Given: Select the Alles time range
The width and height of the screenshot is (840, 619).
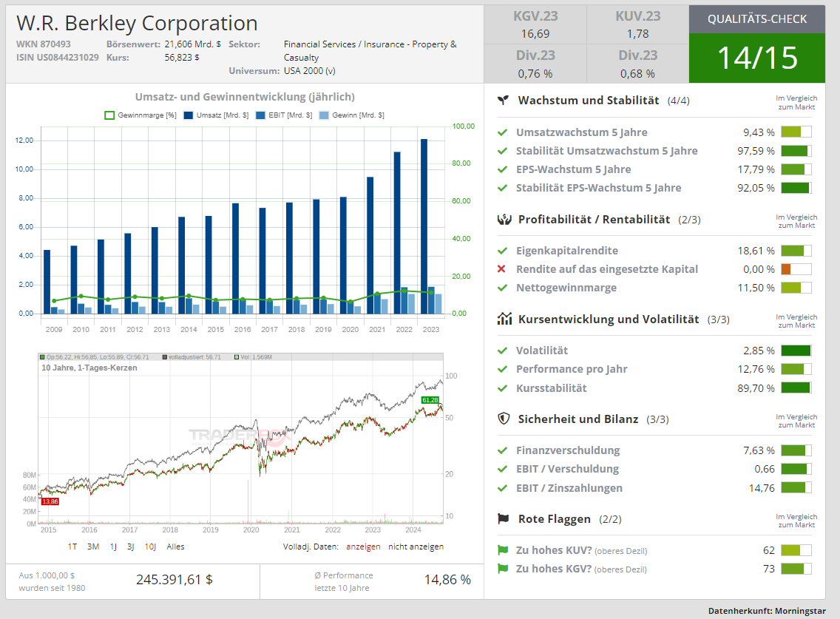Looking at the screenshot, I should tap(175, 547).
